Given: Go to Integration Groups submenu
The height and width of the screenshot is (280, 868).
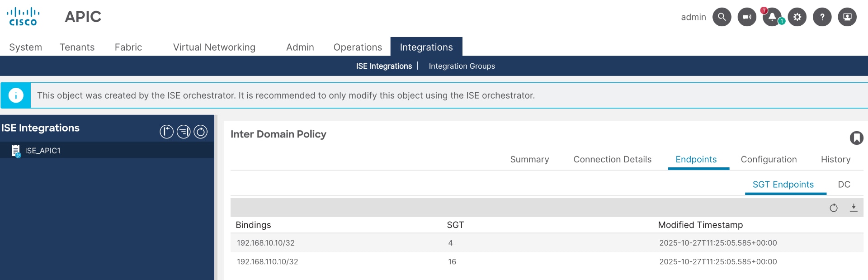Looking at the screenshot, I should click(462, 66).
